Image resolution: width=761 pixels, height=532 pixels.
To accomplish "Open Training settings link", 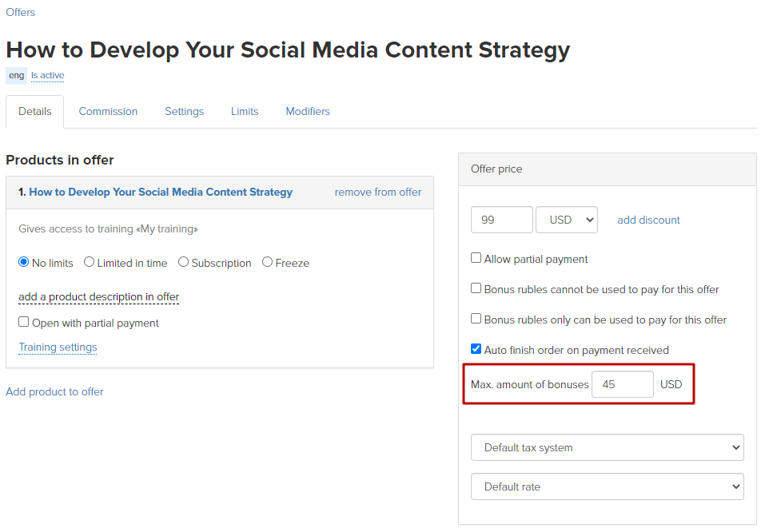I will [x=58, y=347].
